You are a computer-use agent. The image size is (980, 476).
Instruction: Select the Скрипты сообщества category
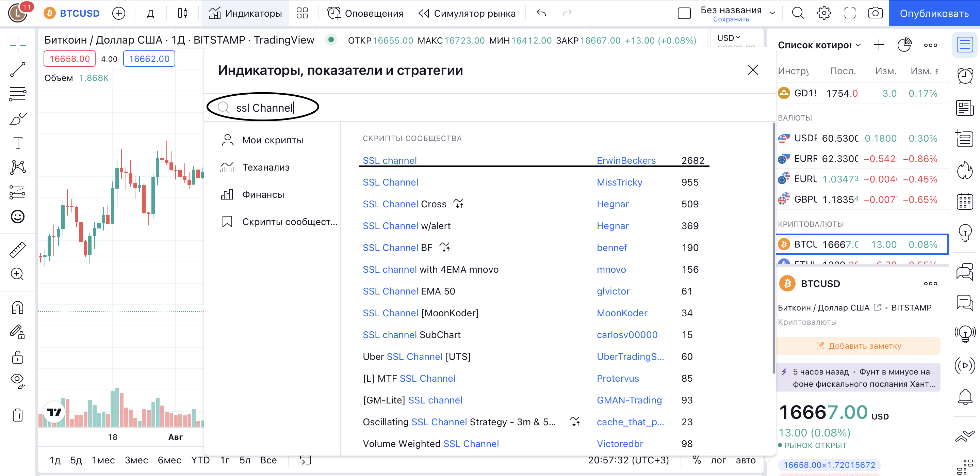tap(272, 222)
